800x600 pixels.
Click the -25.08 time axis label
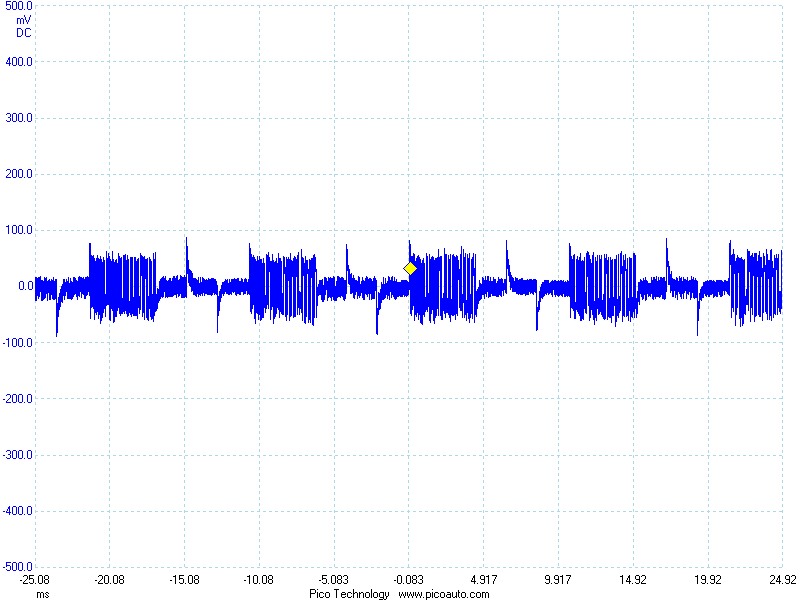[35, 580]
